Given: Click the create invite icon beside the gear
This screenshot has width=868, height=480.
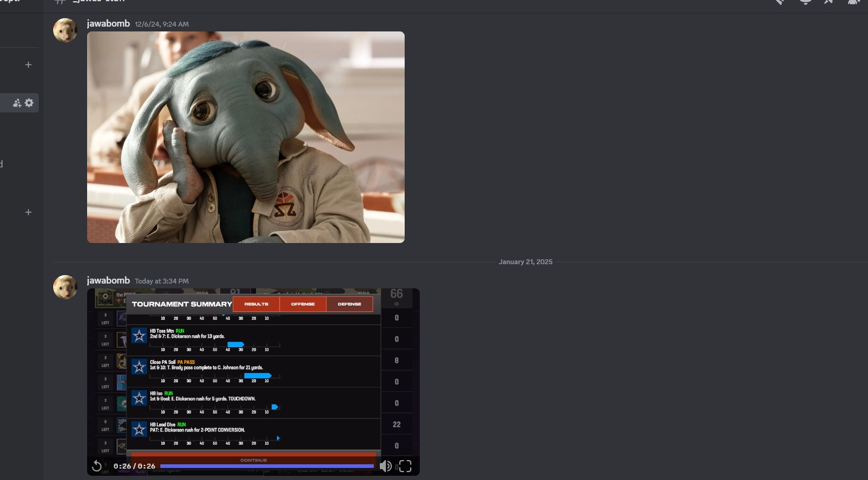Looking at the screenshot, I should [17, 103].
